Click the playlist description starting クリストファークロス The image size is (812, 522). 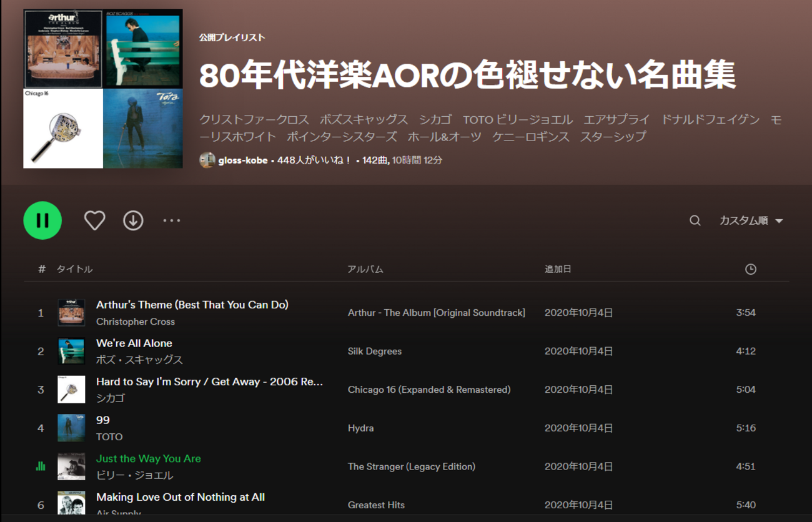490,128
